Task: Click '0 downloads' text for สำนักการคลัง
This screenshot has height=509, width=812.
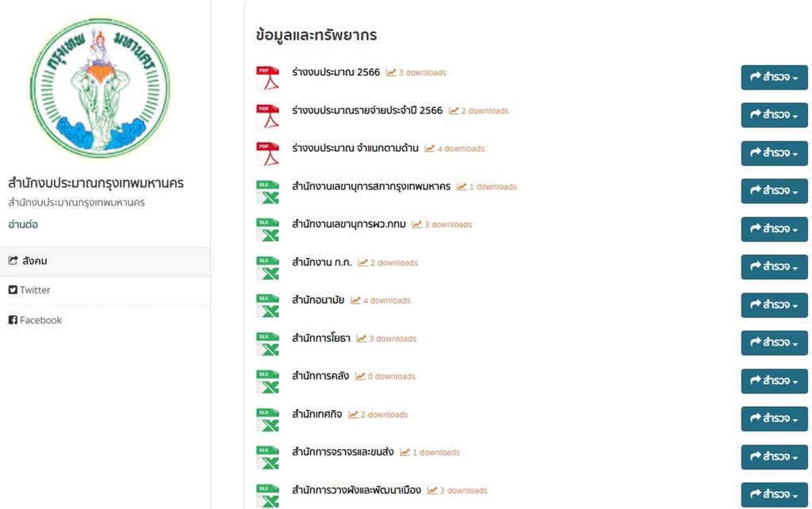Action: 392,377
